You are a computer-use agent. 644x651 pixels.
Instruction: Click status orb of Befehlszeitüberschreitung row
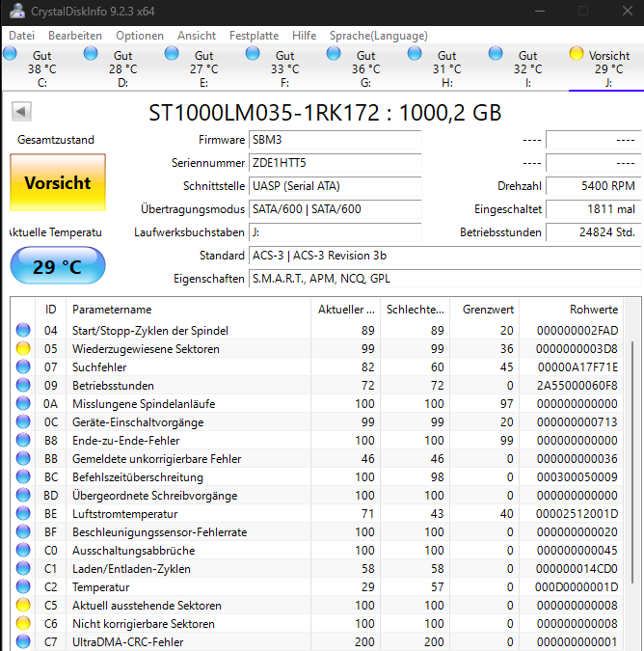(x=23, y=476)
